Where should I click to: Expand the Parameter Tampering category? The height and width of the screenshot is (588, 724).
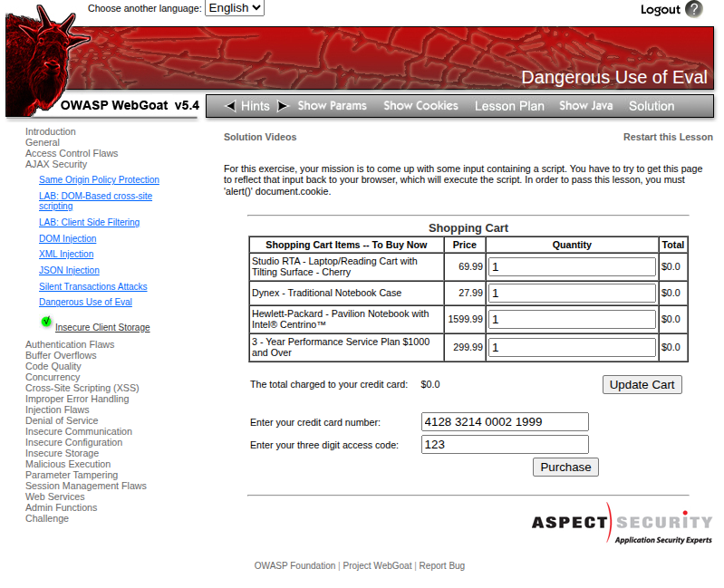(x=72, y=475)
